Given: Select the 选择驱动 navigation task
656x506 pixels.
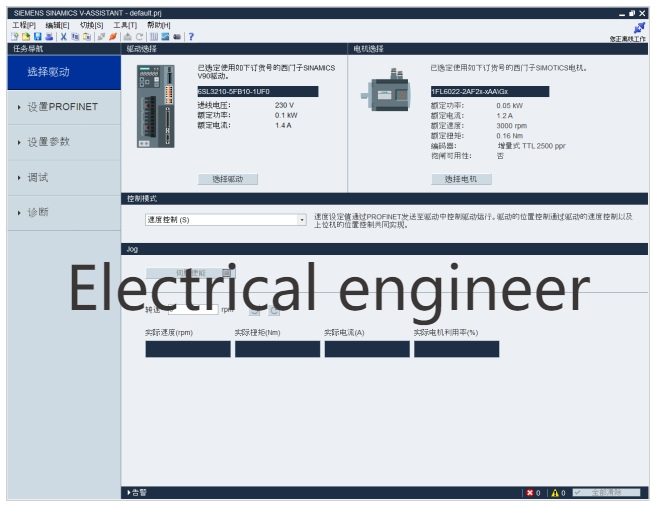Looking at the screenshot, I should pyautogui.click(x=64, y=72).
